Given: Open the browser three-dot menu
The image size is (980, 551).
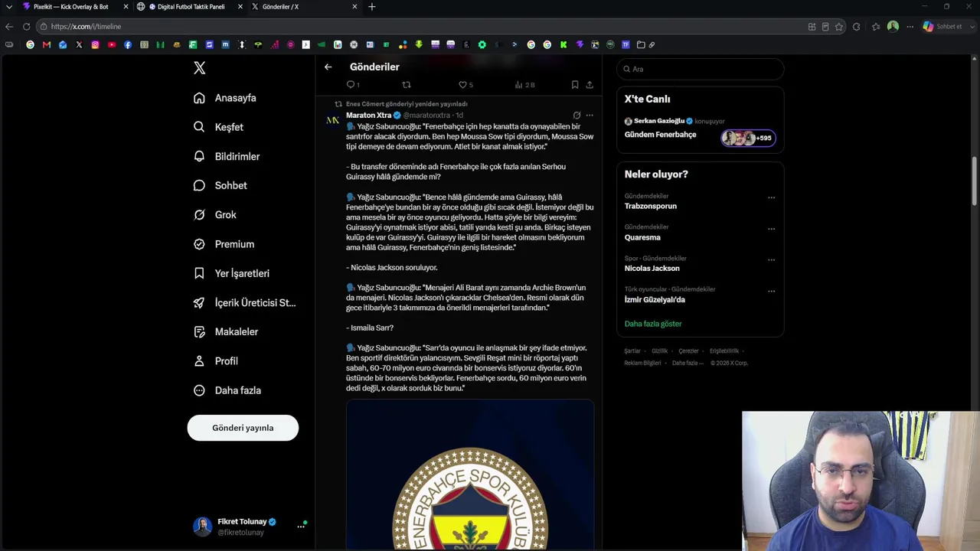Looking at the screenshot, I should (910, 27).
